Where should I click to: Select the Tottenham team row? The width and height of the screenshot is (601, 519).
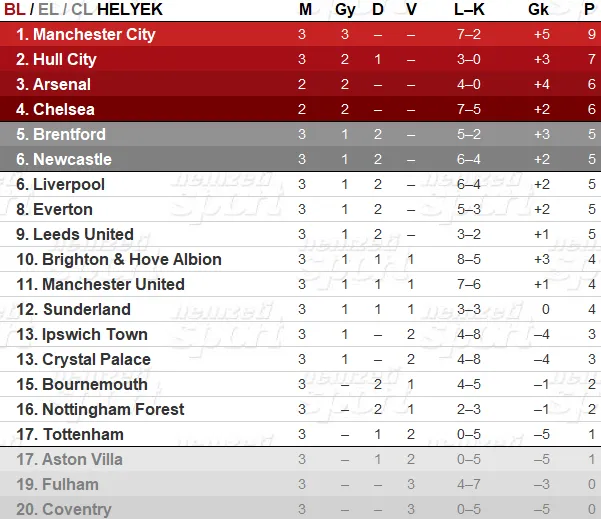tap(300, 434)
